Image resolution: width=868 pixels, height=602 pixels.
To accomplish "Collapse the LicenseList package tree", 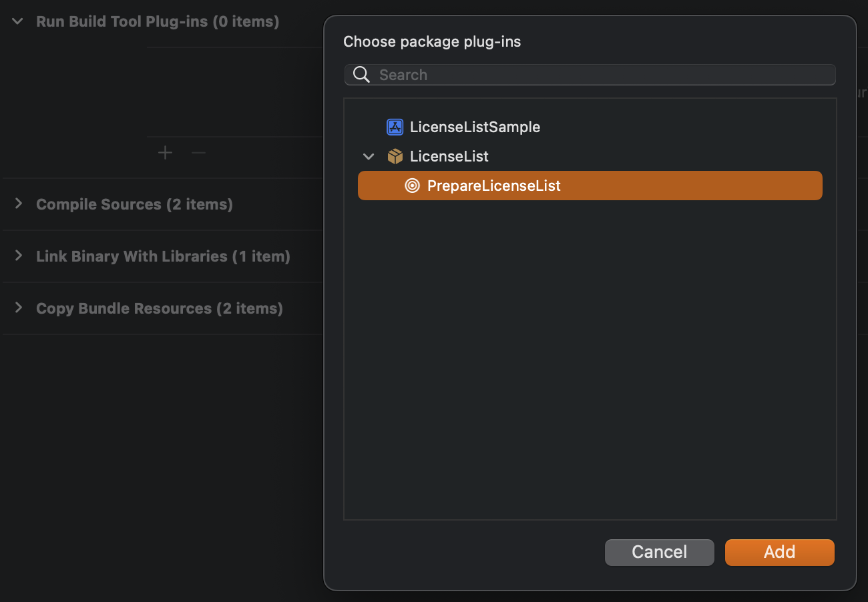I will (368, 157).
